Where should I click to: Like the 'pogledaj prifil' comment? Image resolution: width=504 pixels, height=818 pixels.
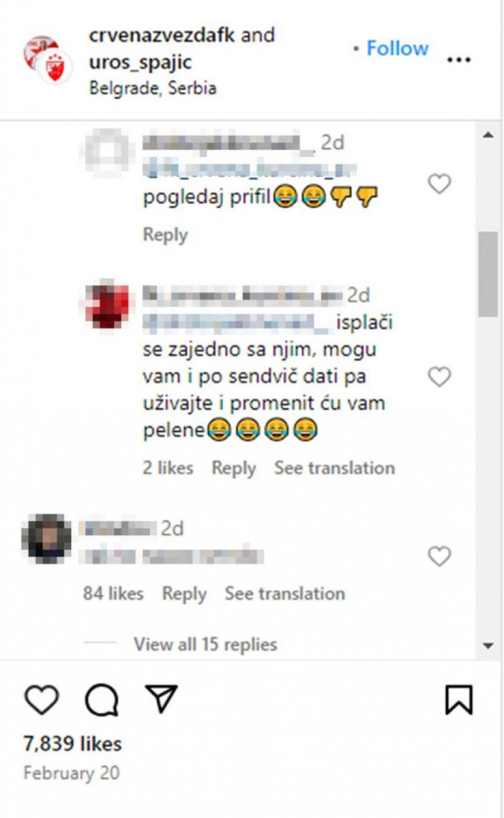click(439, 184)
